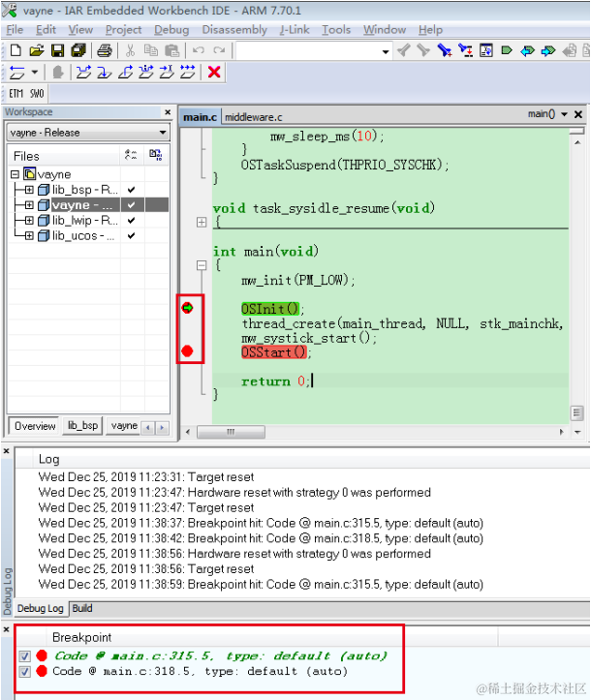Click the Find Previous icon
The image size is (591, 700).
click(403, 50)
